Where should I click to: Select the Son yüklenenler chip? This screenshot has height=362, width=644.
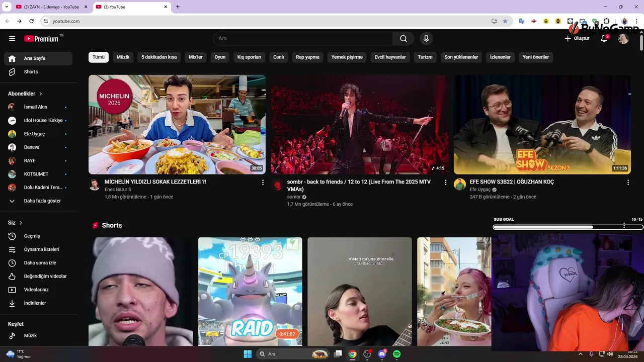(x=461, y=57)
